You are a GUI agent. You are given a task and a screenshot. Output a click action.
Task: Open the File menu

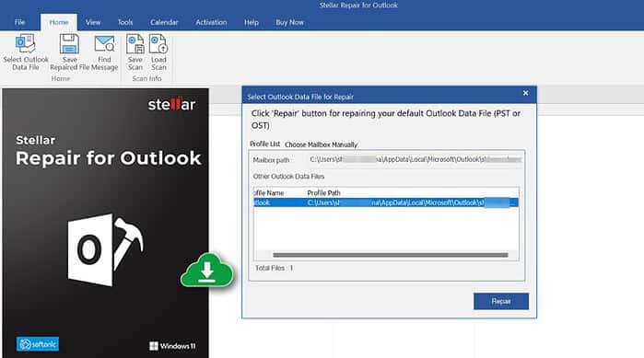pos(19,22)
